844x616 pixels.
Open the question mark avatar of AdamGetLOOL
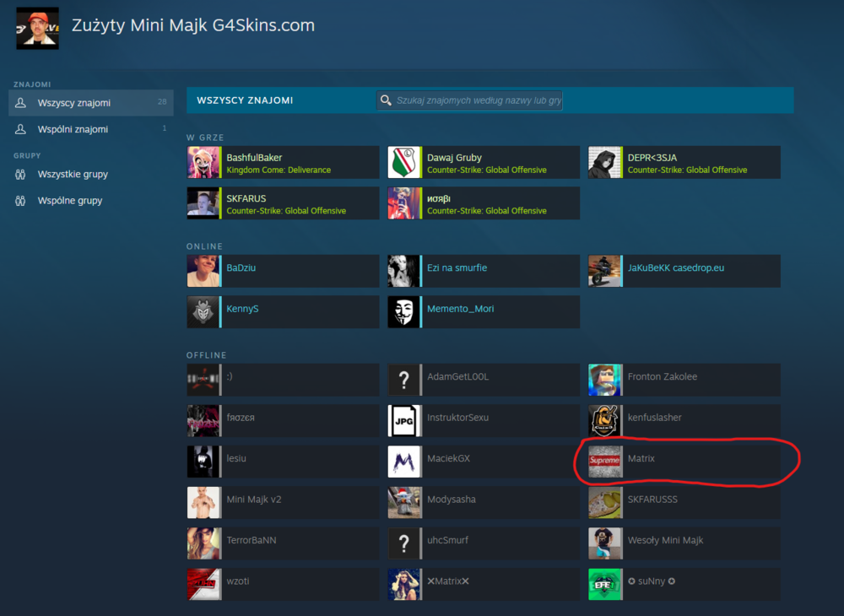(403, 380)
